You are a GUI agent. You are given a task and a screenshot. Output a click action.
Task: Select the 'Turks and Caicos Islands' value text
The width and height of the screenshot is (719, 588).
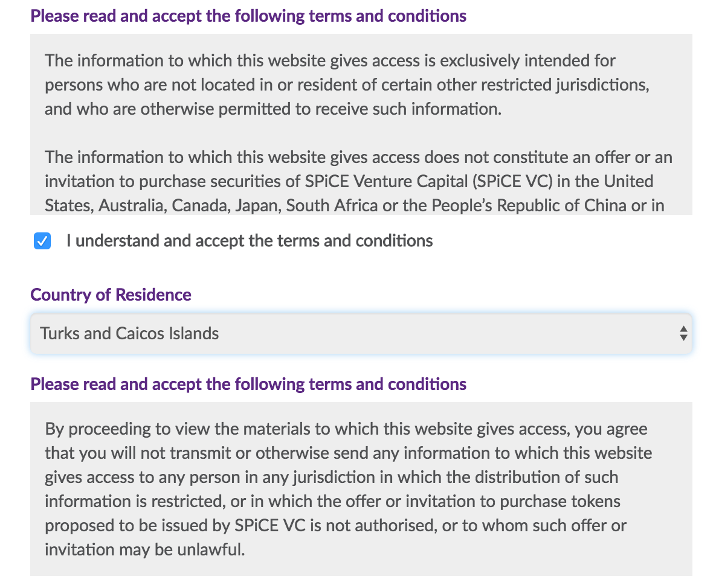(x=129, y=334)
